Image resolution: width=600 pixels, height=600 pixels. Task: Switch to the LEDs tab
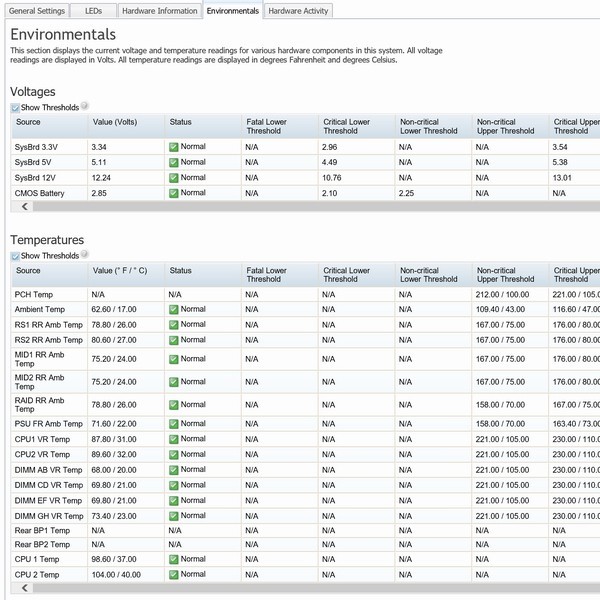pos(93,11)
